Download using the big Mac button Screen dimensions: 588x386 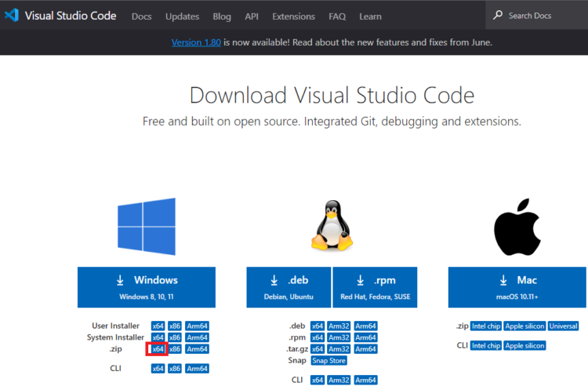(517, 287)
